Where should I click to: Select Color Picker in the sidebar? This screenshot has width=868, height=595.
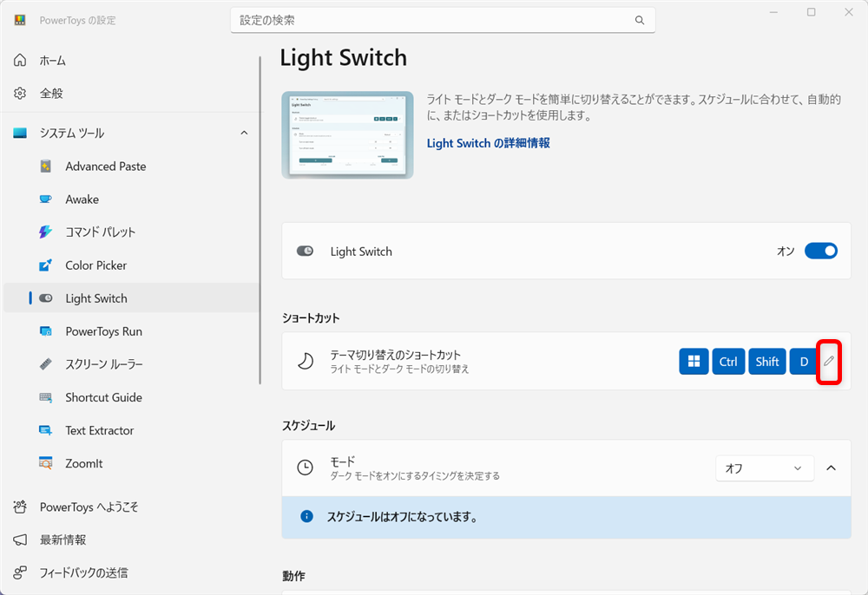(x=97, y=265)
